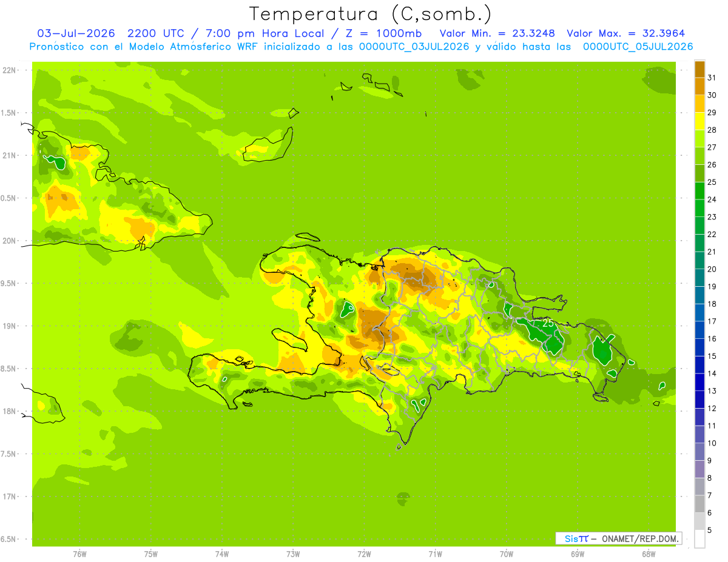Click the color bar label "5"
Viewport: 728px width, 562px height.
click(x=710, y=530)
